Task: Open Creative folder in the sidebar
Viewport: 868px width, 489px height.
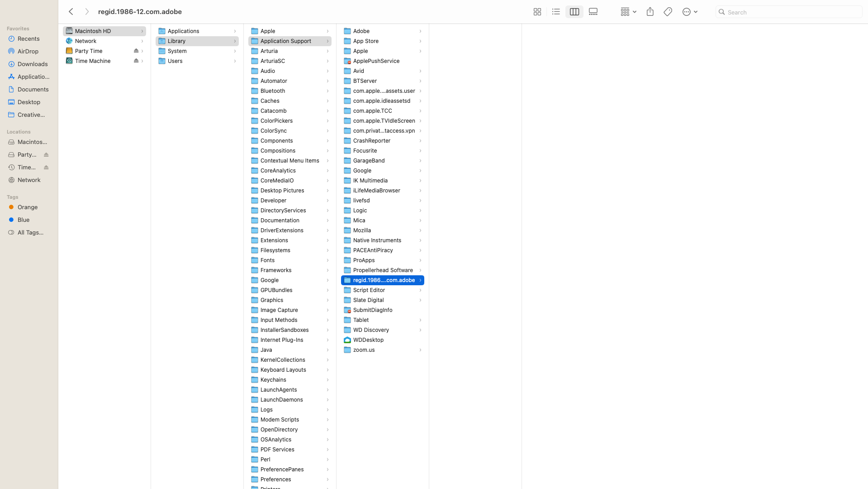Action: click(29, 115)
